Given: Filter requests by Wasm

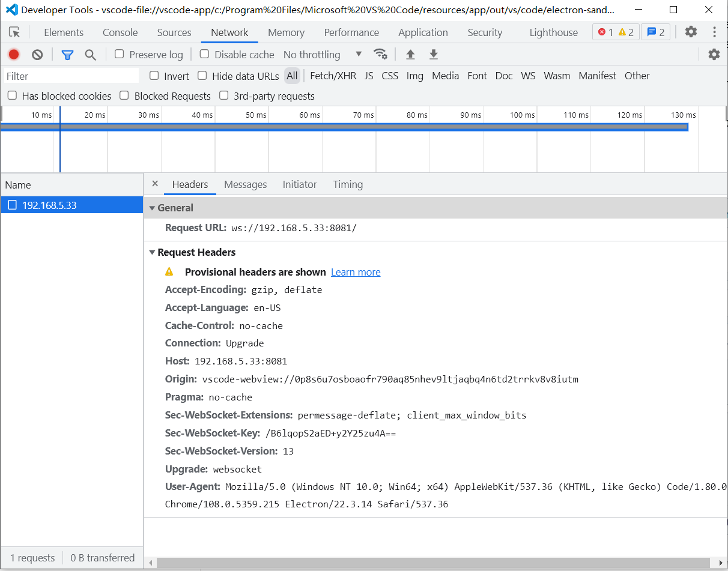Looking at the screenshot, I should [x=557, y=76].
